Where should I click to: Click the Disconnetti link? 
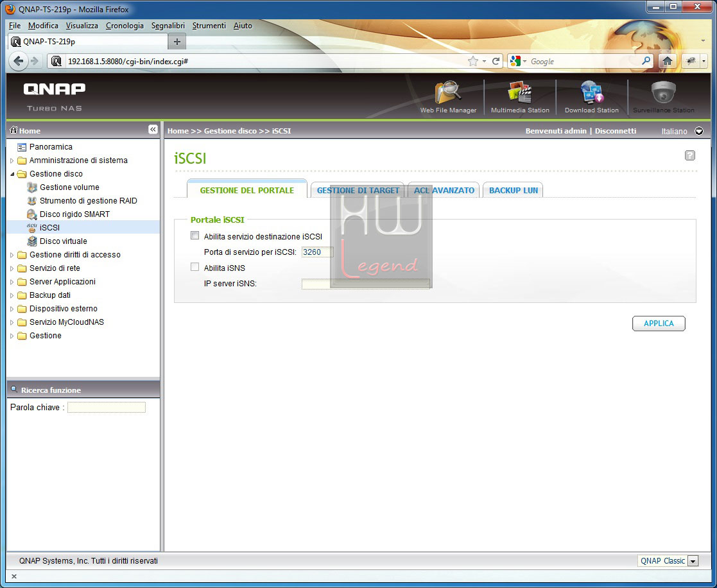(615, 131)
